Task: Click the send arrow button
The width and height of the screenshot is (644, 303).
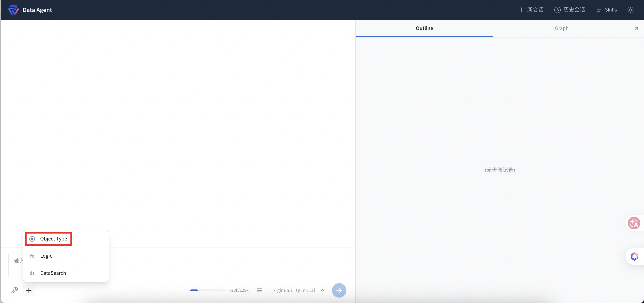Action: click(339, 290)
